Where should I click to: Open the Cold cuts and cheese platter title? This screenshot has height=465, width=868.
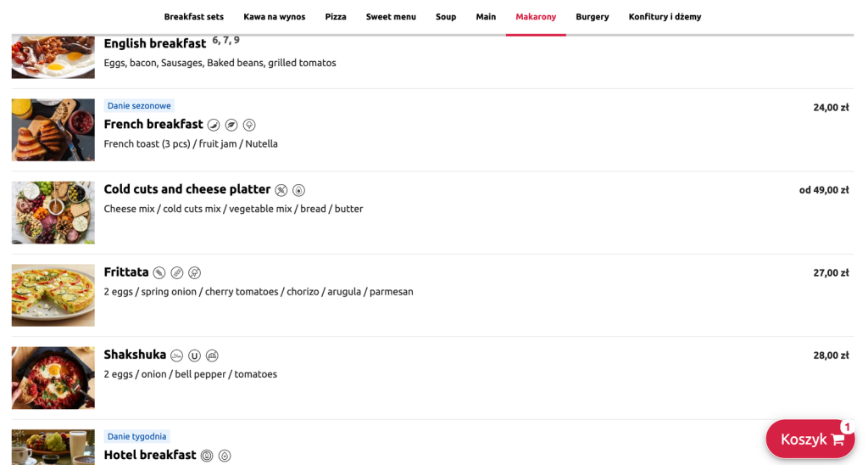click(187, 189)
